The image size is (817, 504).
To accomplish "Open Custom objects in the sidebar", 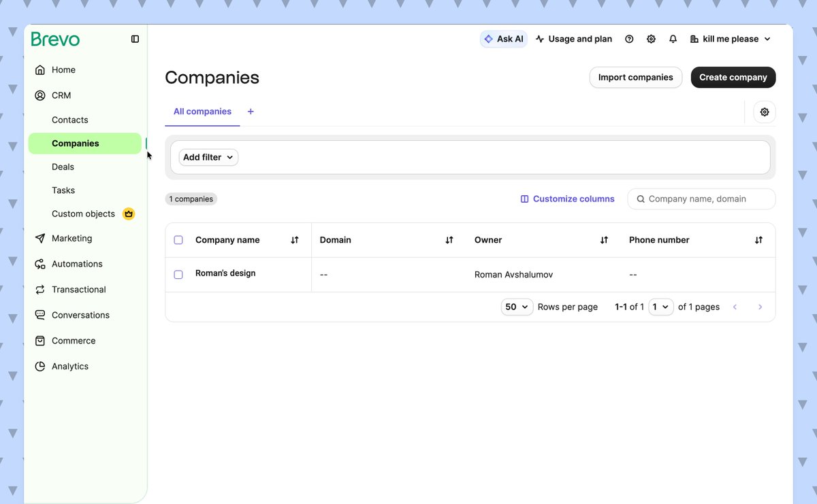I will coord(83,214).
